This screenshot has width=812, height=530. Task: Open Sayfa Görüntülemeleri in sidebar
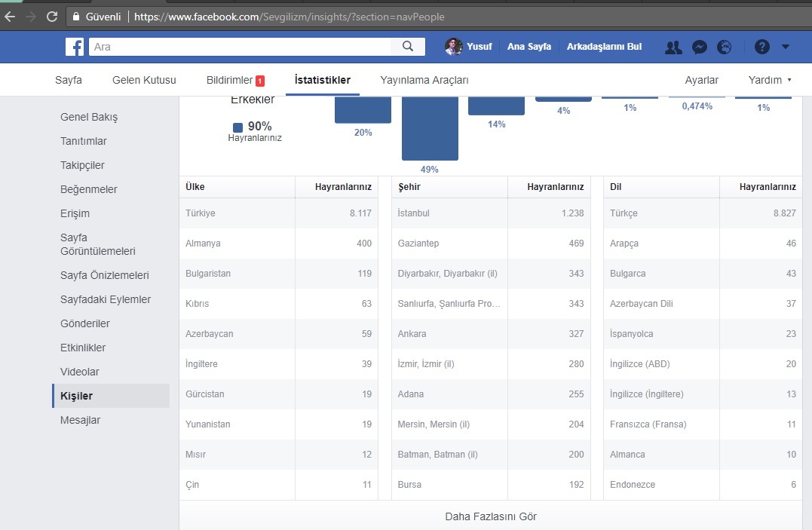pyautogui.click(x=97, y=244)
